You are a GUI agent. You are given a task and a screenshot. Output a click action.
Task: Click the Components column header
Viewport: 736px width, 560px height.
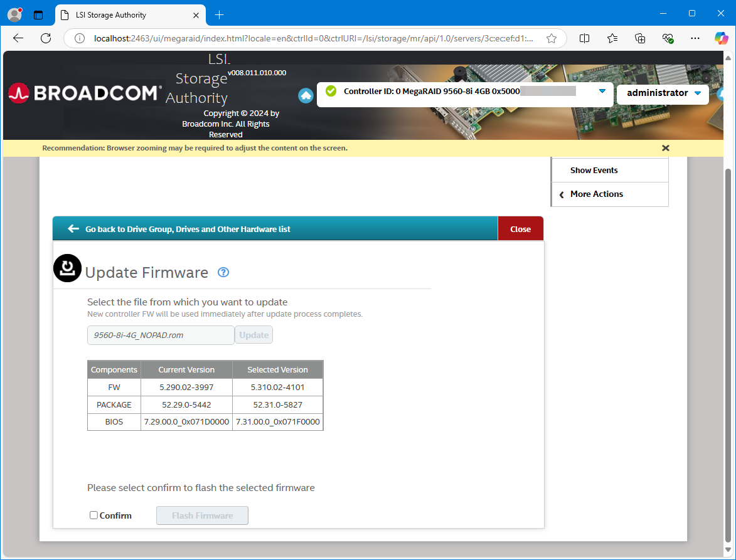pos(114,369)
